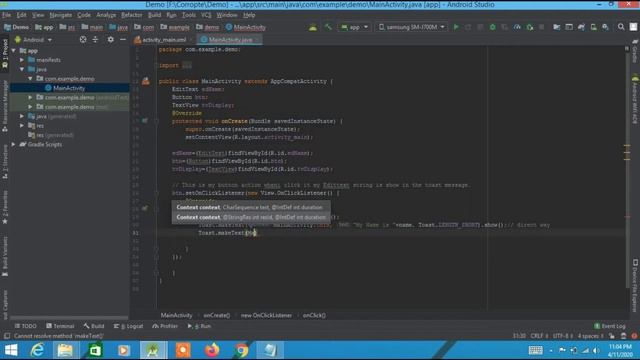Viewport: 640px width, 360px height.
Task: Select the MainActivity.java editor tab
Action: point(230,40)
